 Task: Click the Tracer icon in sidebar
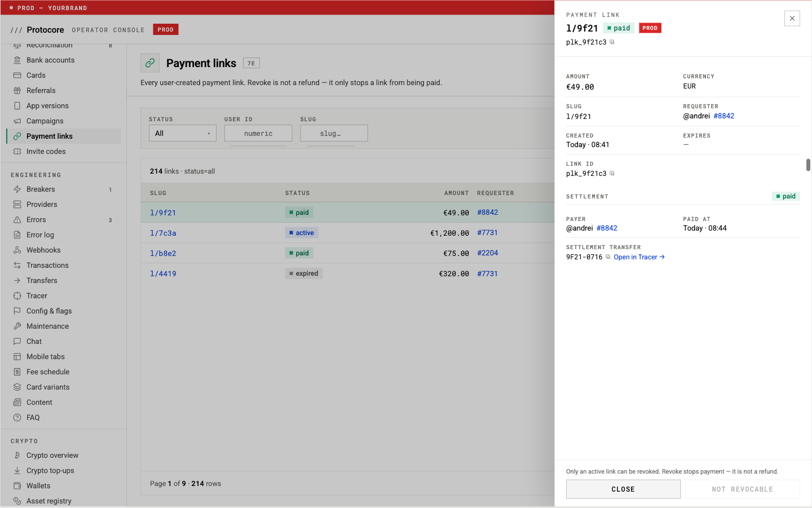pyautogui.click(x=17, y=296)
